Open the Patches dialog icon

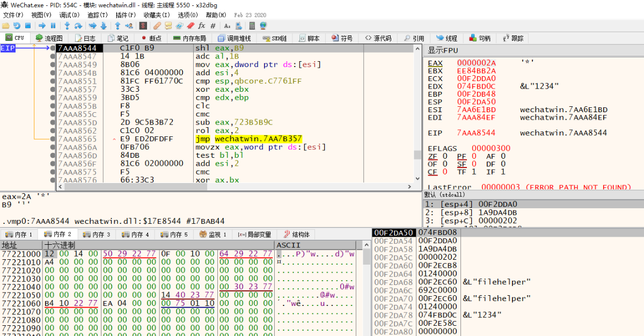[157, 26]
